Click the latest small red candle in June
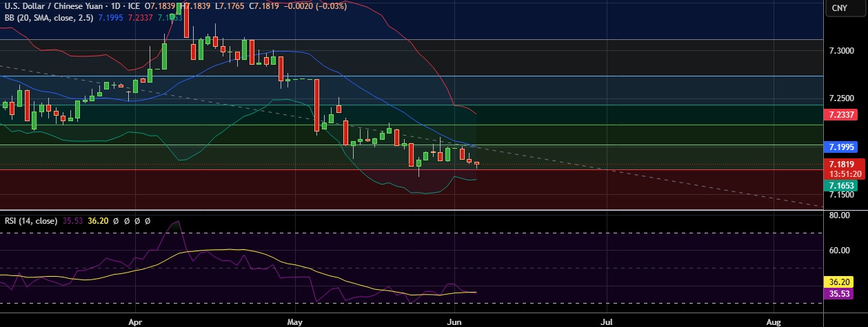This screenshot has width=868, height=327. click(476, 164)
